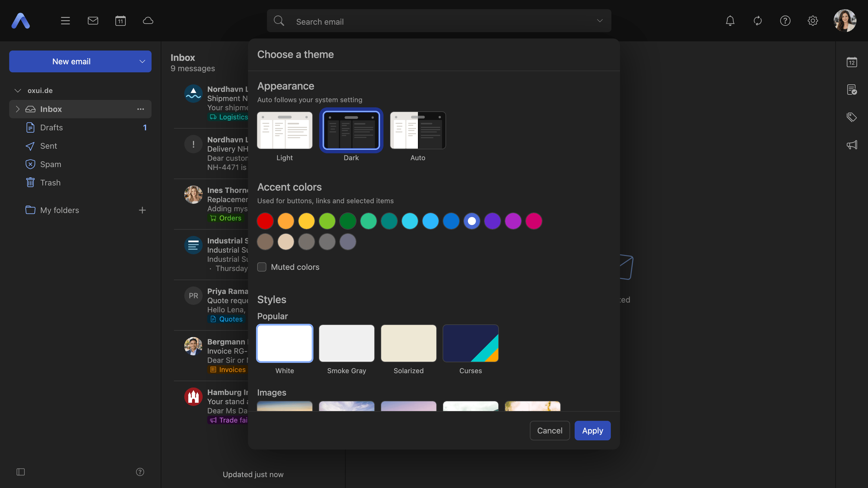This screenshot has height=488, width=868.
Task: Open the user account avatar
Action: 845,21
